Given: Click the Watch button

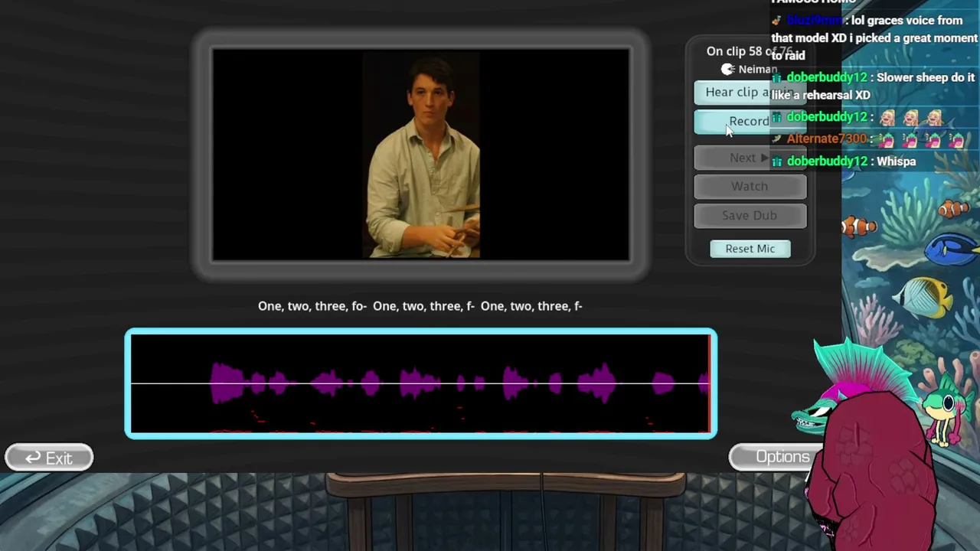Looking at the screenshot, I should click(750, 187).
